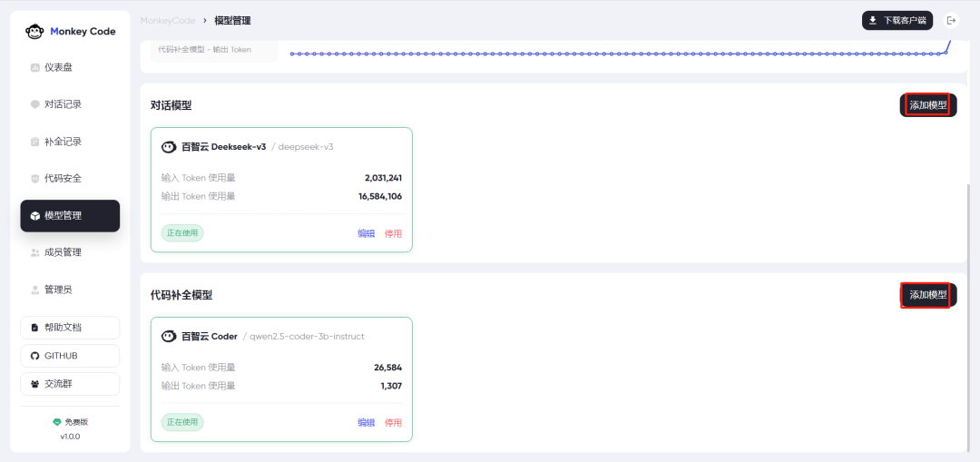Image resolution: width=980 pixels, height=462 pixels.
Task: Edit the Deekseek-v3 model (编辑)
Action: (x=367, y=233)
